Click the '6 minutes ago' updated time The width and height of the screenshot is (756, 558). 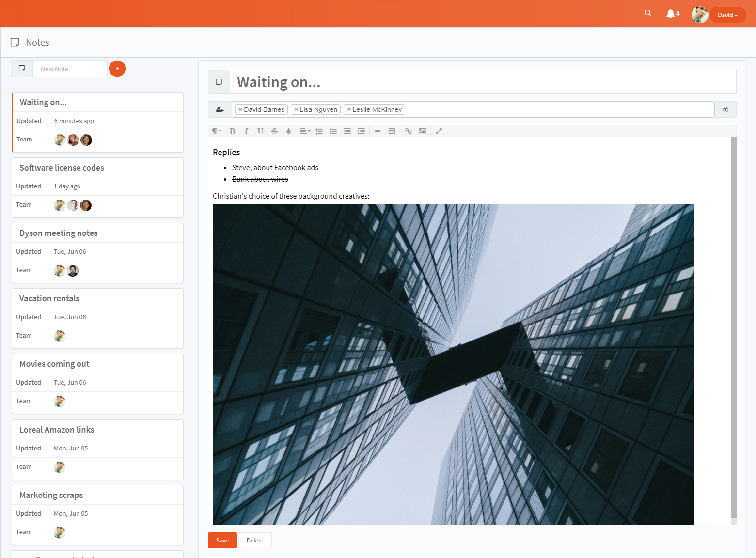click(x=74, y=121)
